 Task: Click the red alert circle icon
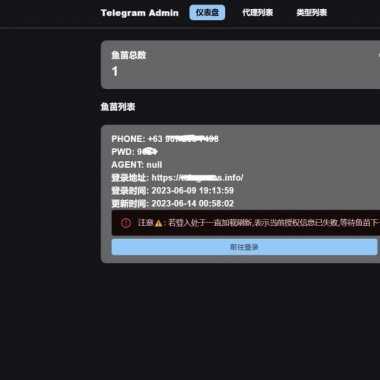pos(126,223)
